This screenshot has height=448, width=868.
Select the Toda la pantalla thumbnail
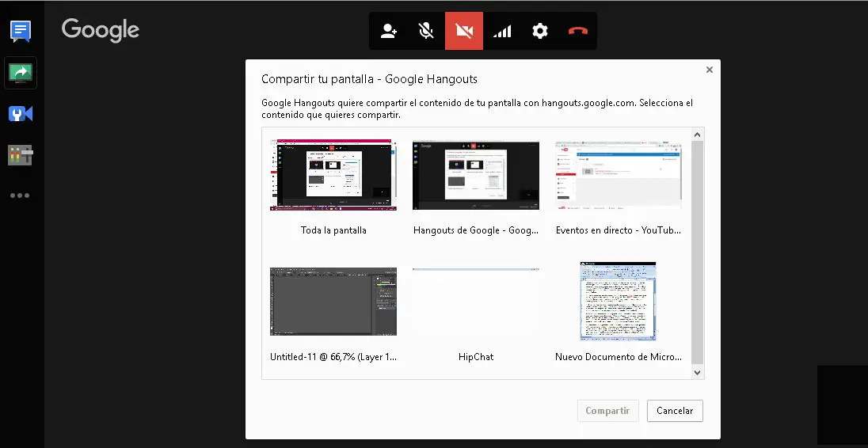pyautogui.click(x=333, y=175)
